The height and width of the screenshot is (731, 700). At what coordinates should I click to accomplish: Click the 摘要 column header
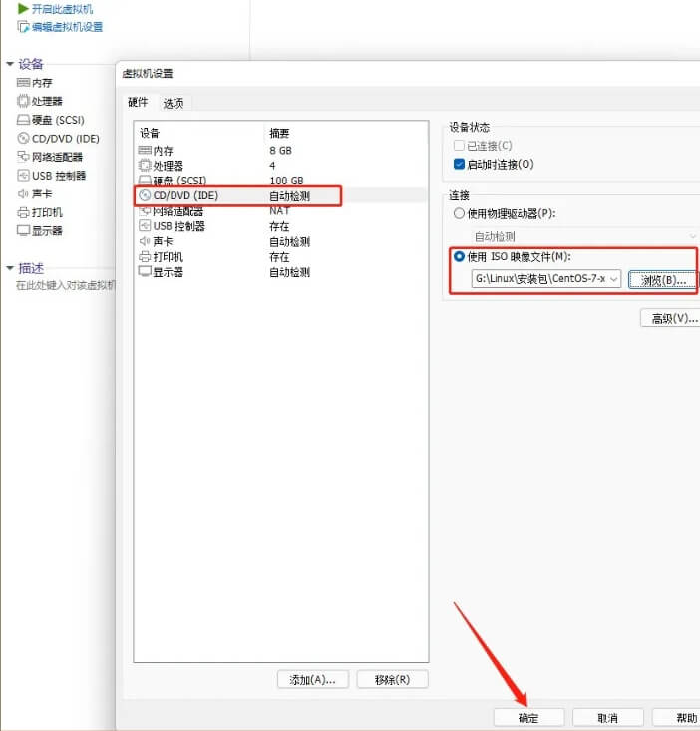tap(279, 133)
